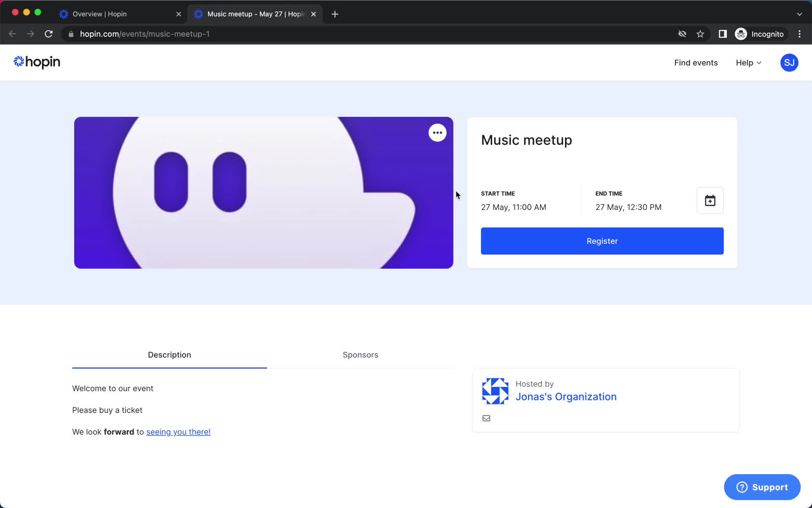Open the browser side panel
812x508 pixels.
pyautogui.click(x=722, y=34)
